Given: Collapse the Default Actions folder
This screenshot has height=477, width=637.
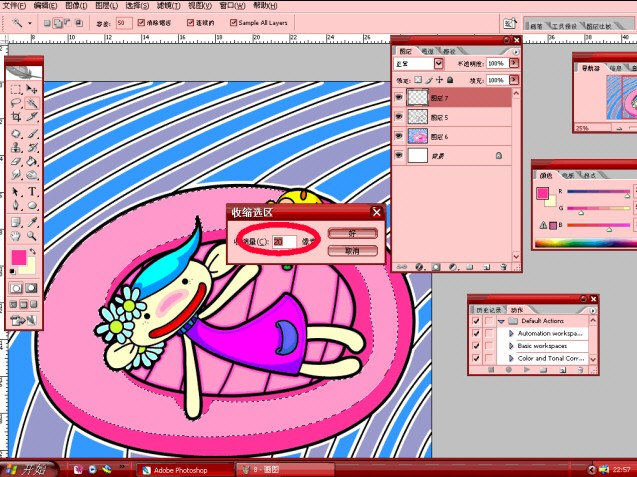Looking at the screenshot, I should tap(501, 321).
